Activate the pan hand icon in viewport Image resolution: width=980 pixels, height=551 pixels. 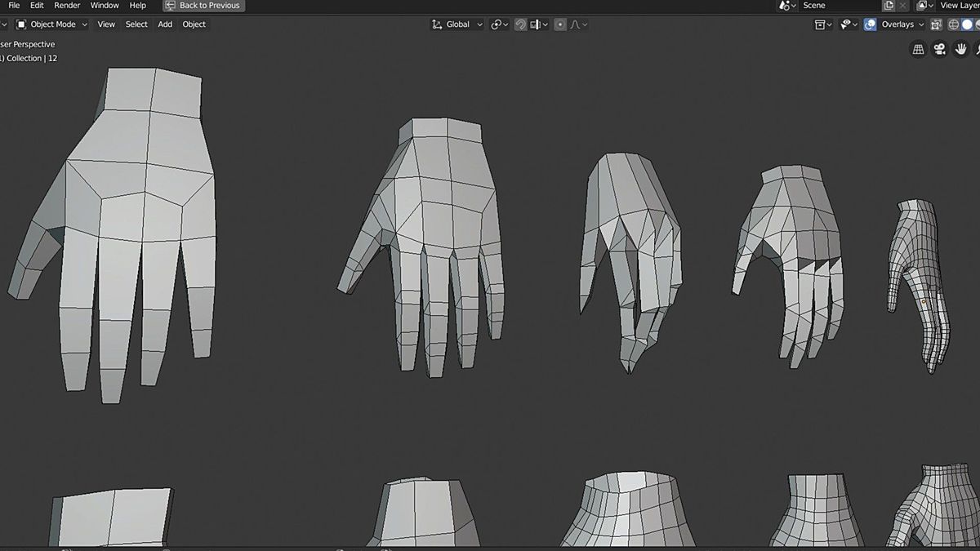pyautogui.click(x=962, y=49)
